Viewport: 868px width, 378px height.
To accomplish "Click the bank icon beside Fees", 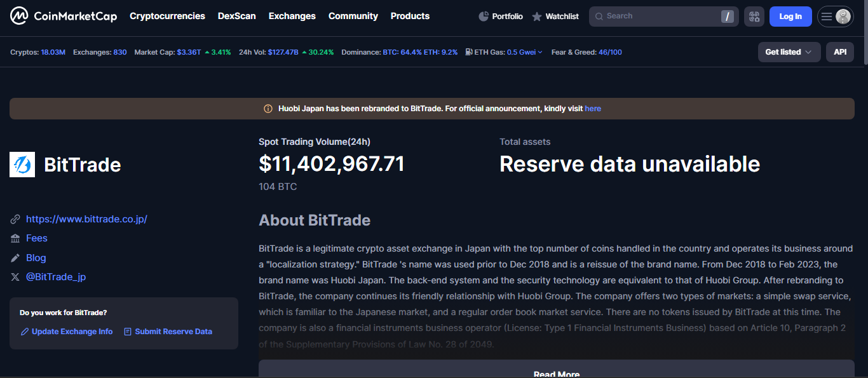I will (15, 238).
